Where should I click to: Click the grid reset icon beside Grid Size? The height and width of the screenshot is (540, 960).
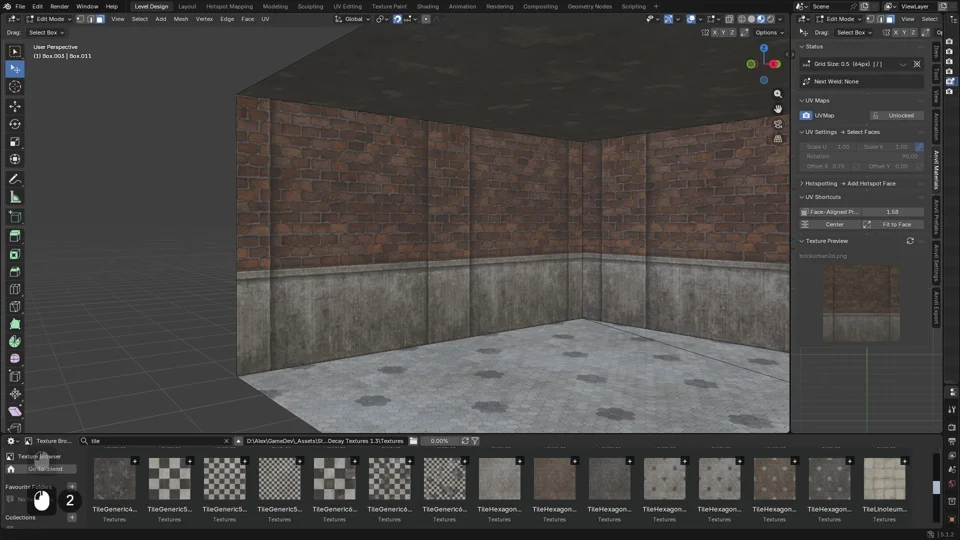[917, 64]
